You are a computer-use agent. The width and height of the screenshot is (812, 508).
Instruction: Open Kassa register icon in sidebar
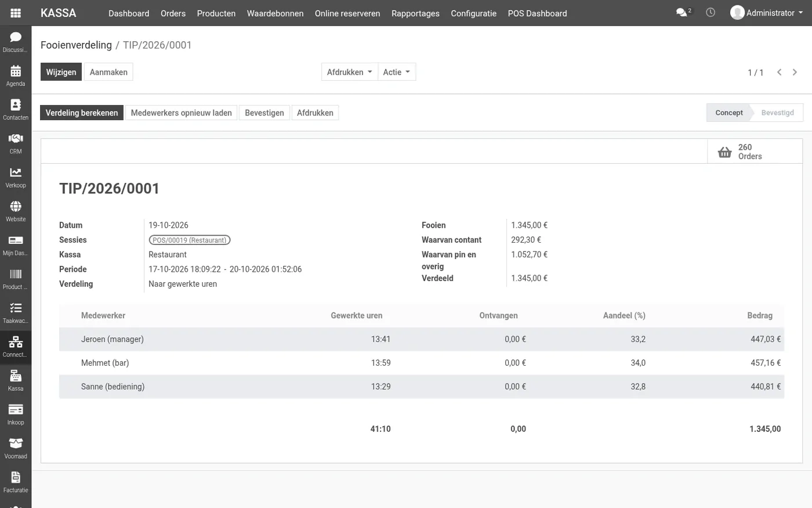click(16, 380)
